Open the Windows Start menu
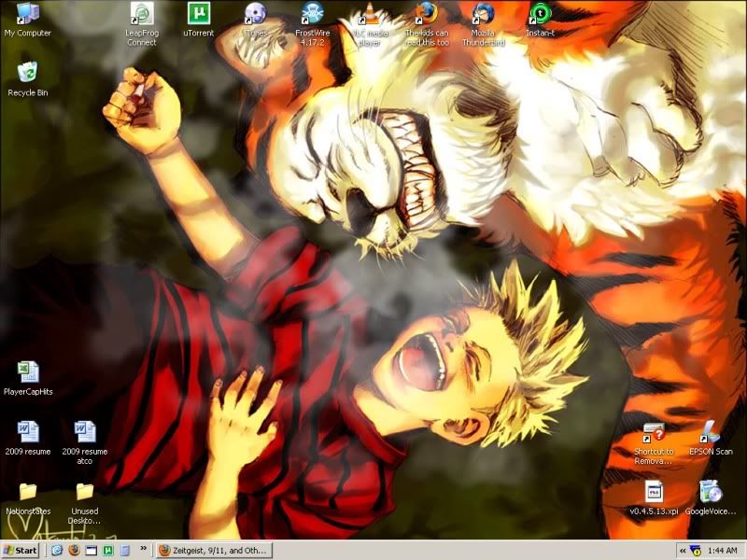747x560 pixels. [20, 551]
